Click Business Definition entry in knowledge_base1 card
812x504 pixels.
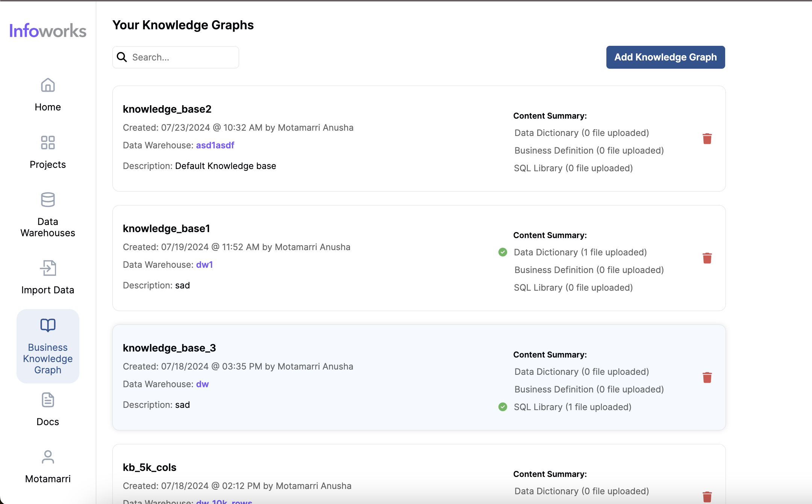point(589,270)
